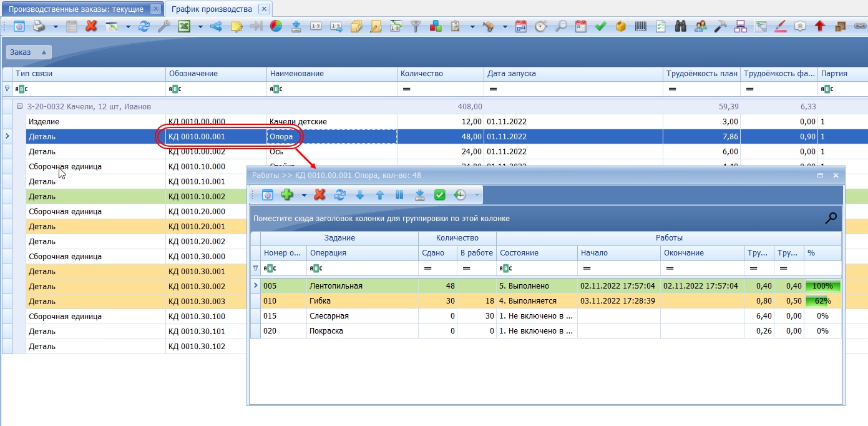Click the pause icon in Работы toolbar
Image resolution: width=868 pixels, height=426 pixels.
(400, 195)
